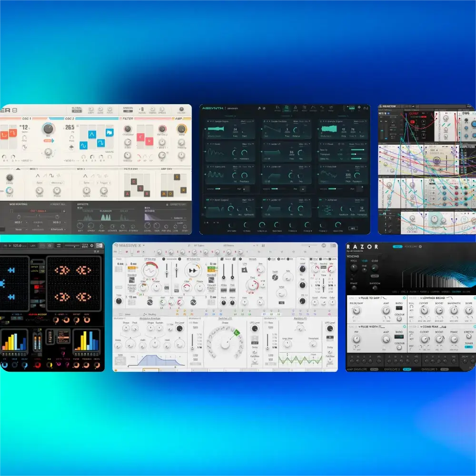
Task: Adjust the Switcher LFO rate slider
Action: pyautogui.click(x=192, y=341)
